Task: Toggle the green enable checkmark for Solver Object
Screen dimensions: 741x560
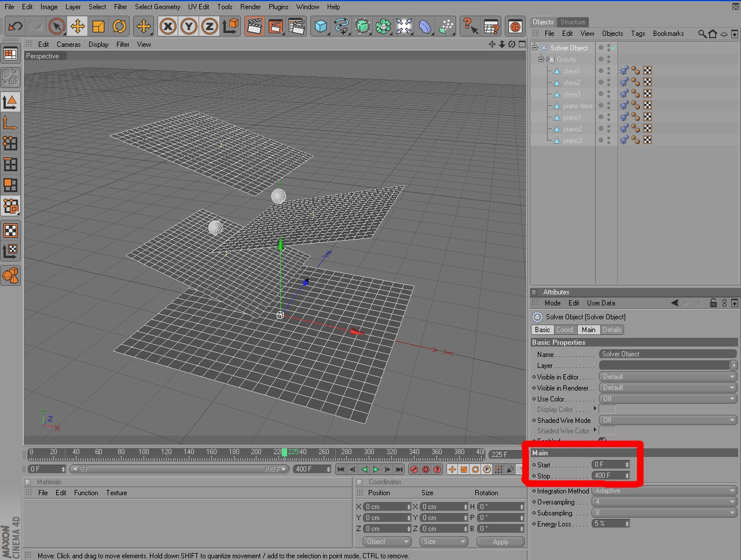Action: tap(614, 47)
